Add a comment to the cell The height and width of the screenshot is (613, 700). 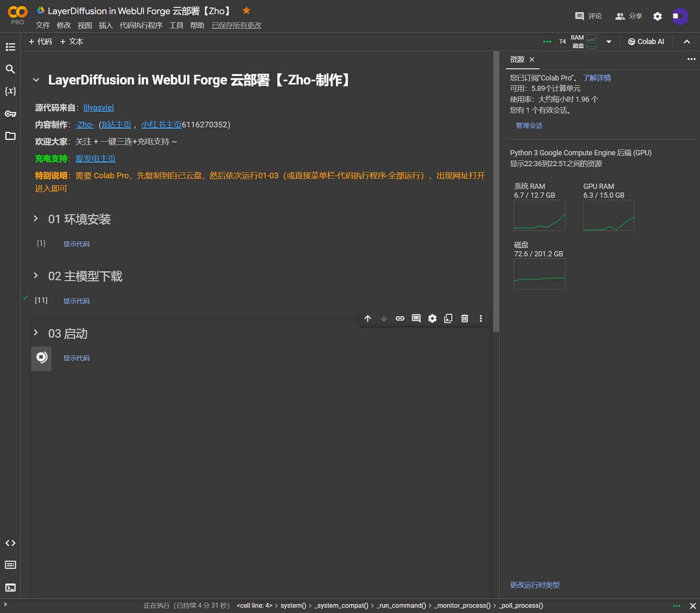pyautogui.click(x=416, y=319)
